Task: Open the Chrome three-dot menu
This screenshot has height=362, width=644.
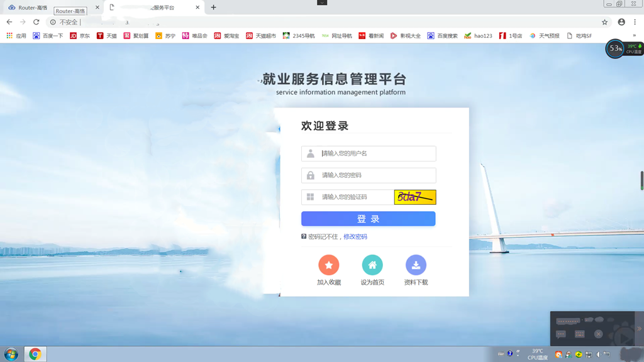Action: [x=635, y=22]
